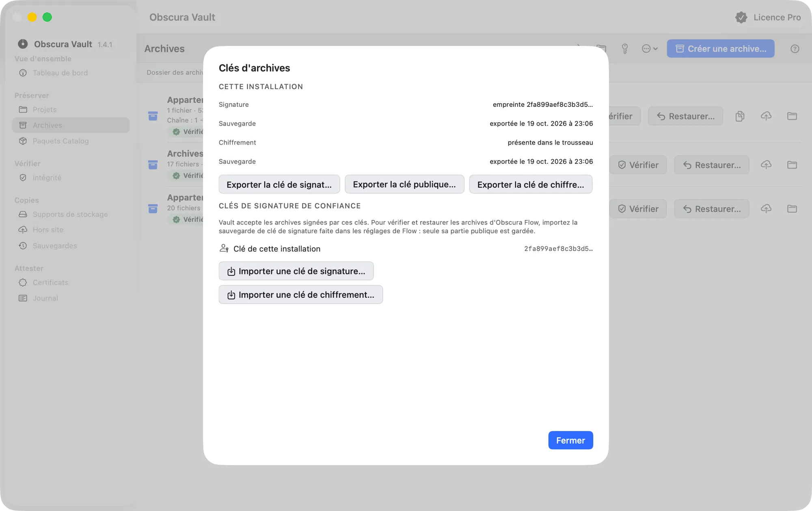Open folder icon in the 17 fichiers row

(x=792, y=165)
